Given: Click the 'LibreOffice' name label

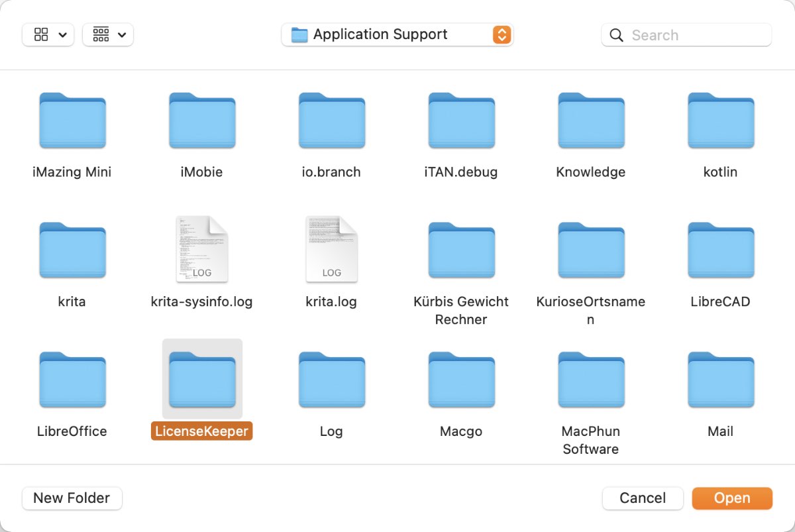Looking at the screenshot, I should pyautogui.click(x=72, y=431).
